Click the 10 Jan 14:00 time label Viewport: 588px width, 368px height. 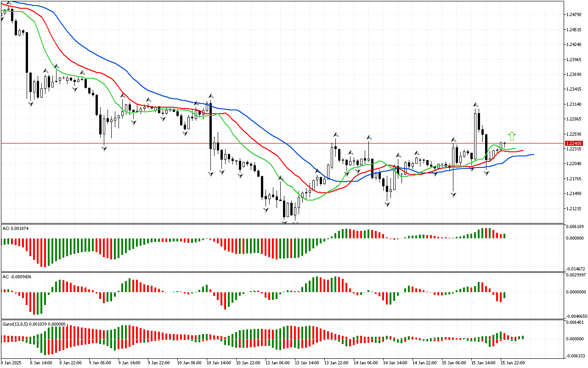click(x=218, y=363)
